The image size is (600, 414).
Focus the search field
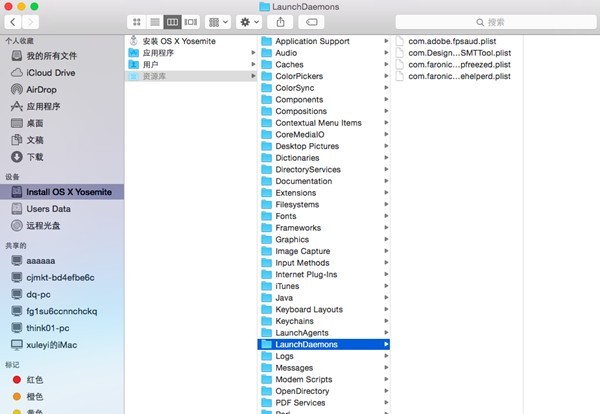click(x=496, y=22)
